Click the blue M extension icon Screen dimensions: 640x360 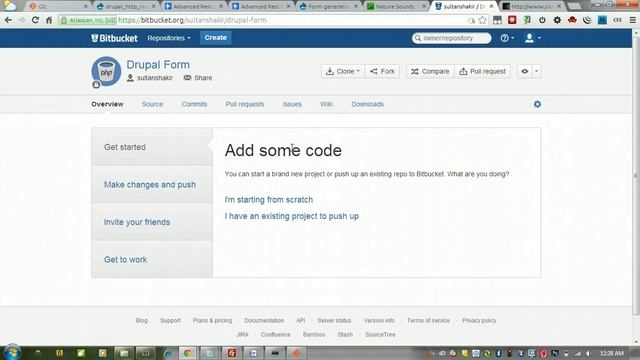click(x=602, y=20)
